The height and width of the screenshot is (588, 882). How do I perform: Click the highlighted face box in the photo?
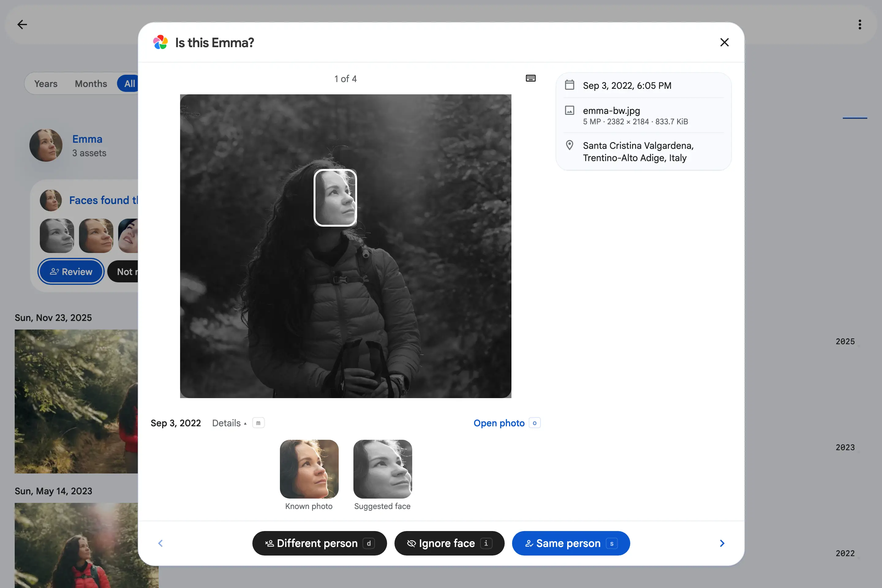pyautogui.click(x=335, y=198)
